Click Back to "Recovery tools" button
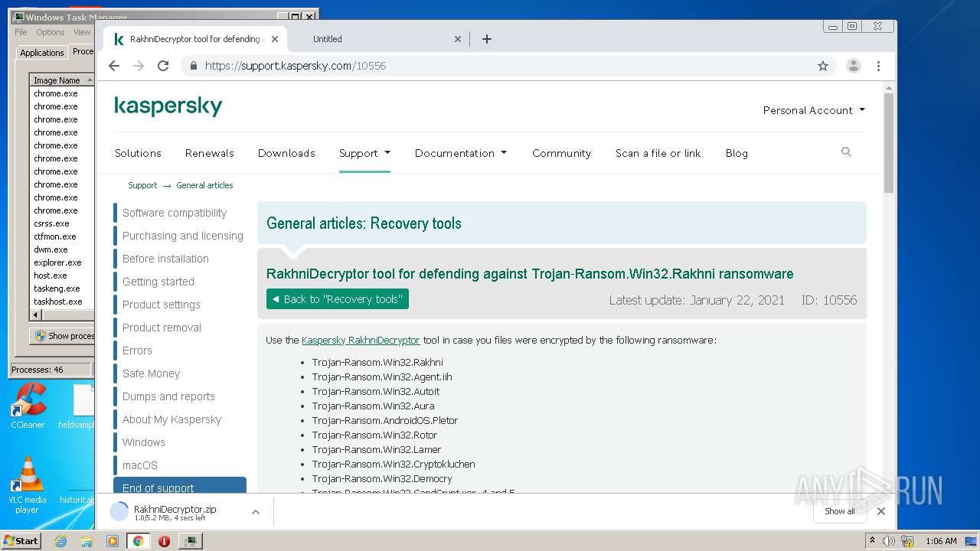980x551 pixels. [x=338, y=299]
